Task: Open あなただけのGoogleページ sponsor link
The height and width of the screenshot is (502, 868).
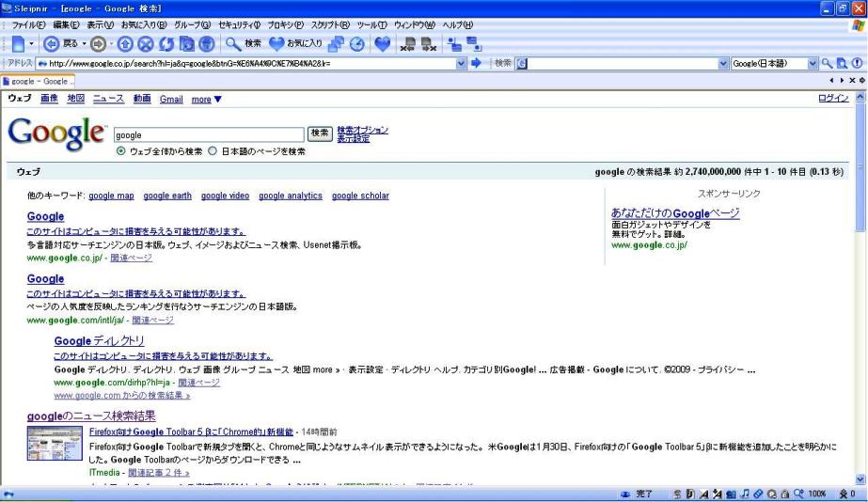Action: pos(675,213)
